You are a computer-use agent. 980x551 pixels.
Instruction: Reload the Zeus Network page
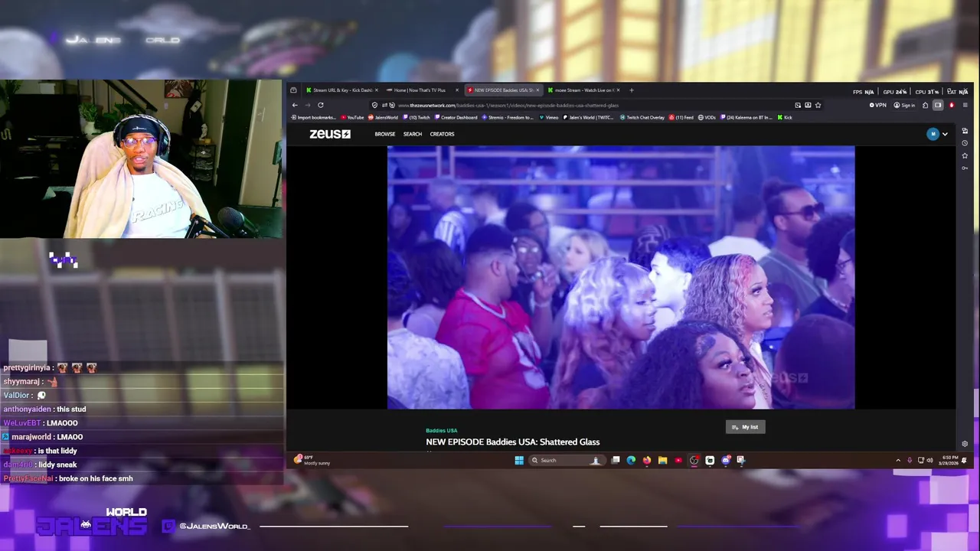click(321, 105)
